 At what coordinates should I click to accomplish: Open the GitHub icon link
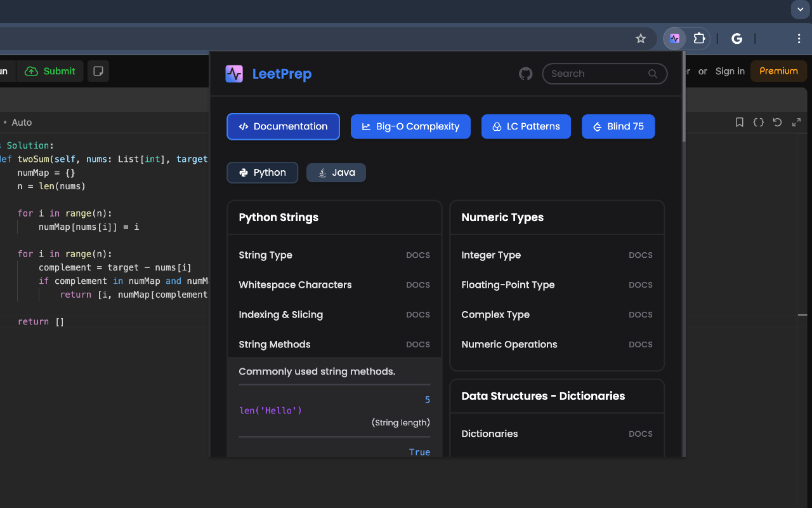click(x=525, y=74)
